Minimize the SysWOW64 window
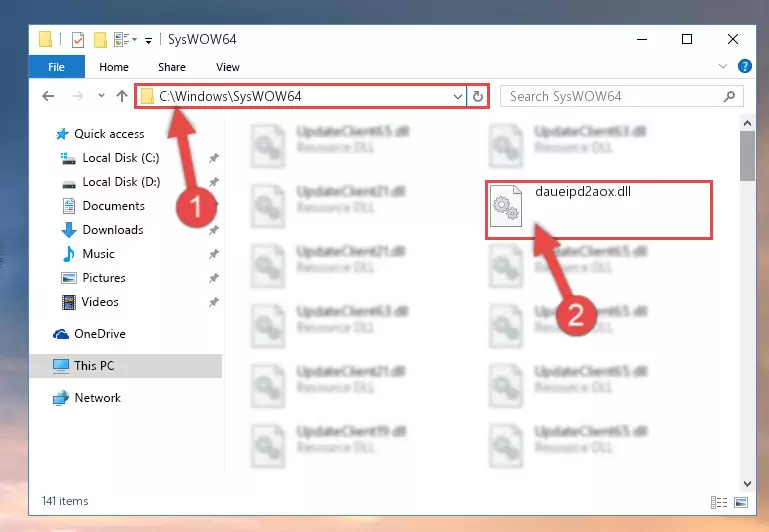The image size is (769, 532). (x=642, y=39)
